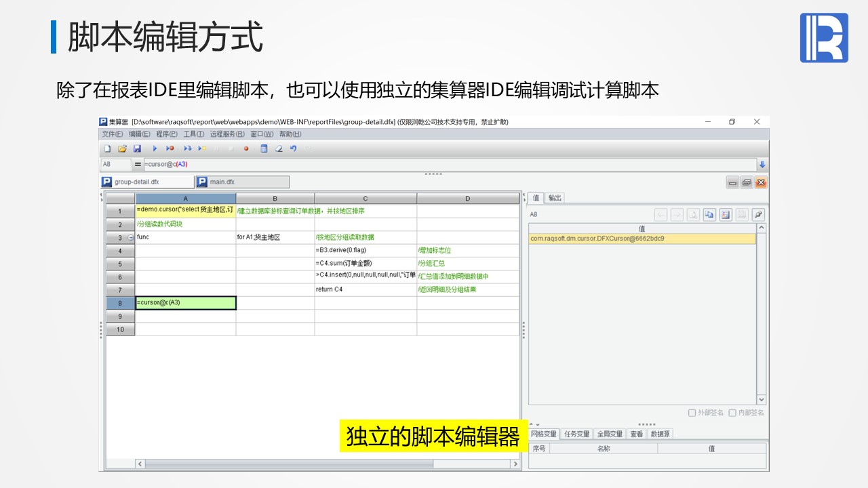Switch to the 输出 tab
The height and width of the screenshot is (488, 868).
tap(555, 198)
